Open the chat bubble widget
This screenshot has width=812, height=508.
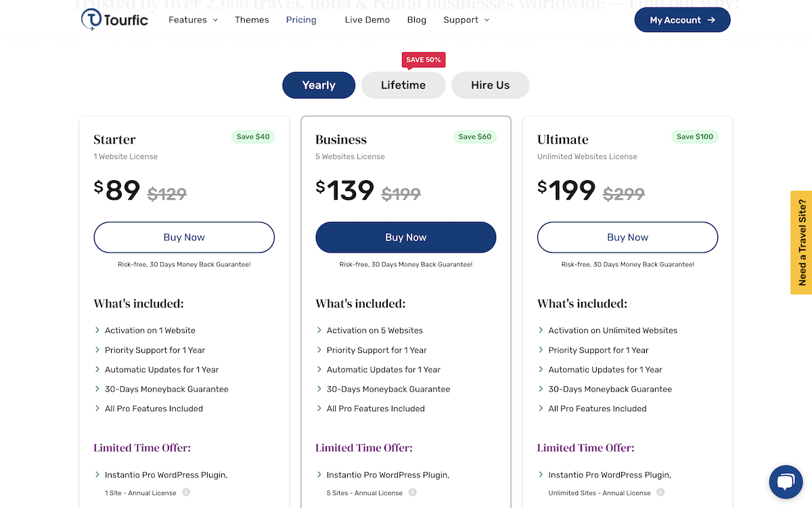click(786, 482)
